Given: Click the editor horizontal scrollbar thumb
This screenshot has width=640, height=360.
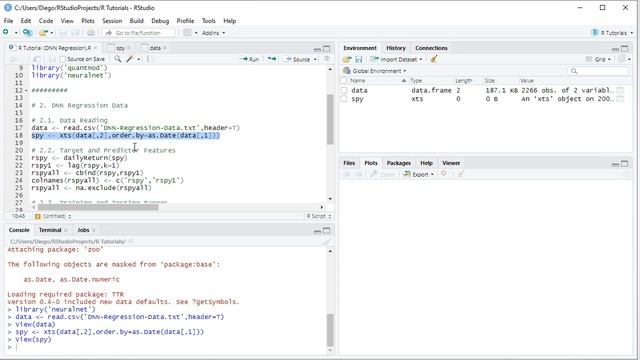Looking at the screenshot, I should coord(98,207).
